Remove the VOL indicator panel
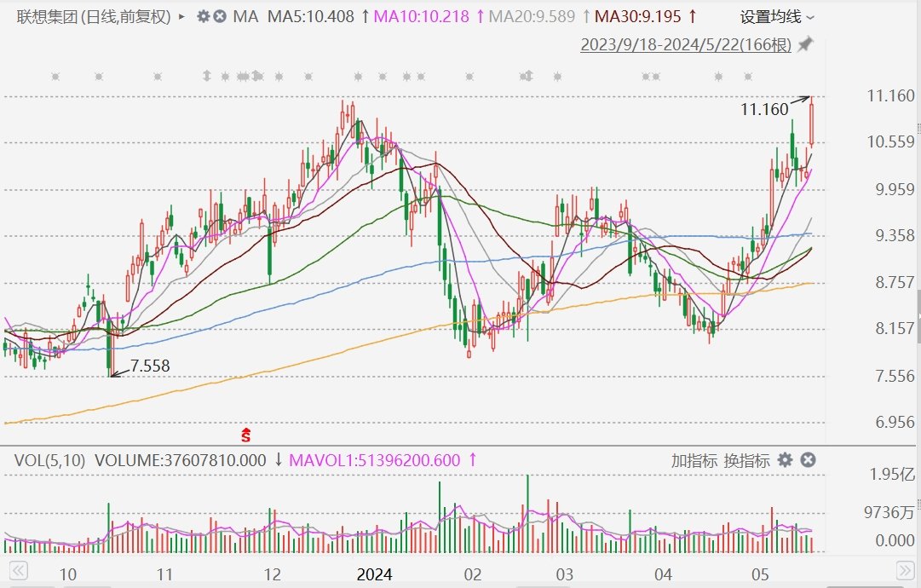The image size is (921, 588). 808,460
